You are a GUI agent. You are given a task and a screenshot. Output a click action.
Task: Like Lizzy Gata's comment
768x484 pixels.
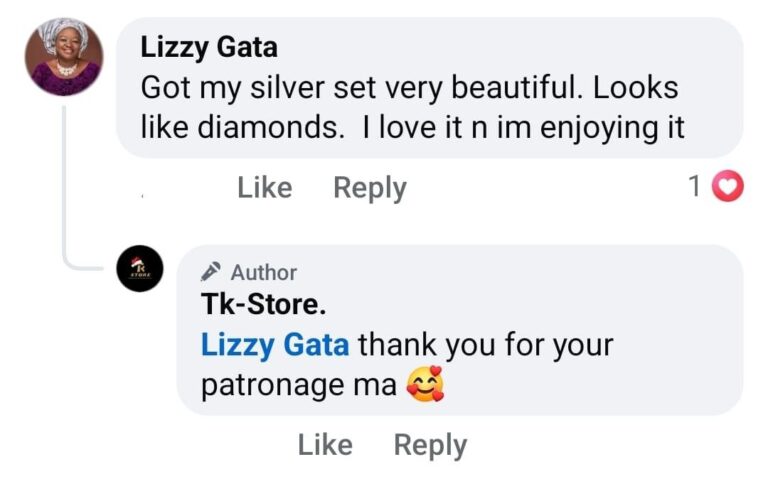coord(264,188)
